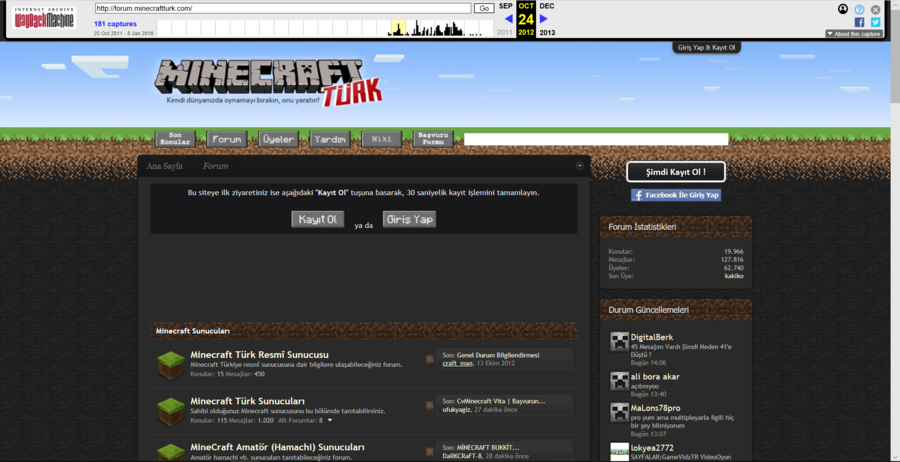900x462 pixels.
Task: Open Üyeler menu item
Action: click(278, 139)
